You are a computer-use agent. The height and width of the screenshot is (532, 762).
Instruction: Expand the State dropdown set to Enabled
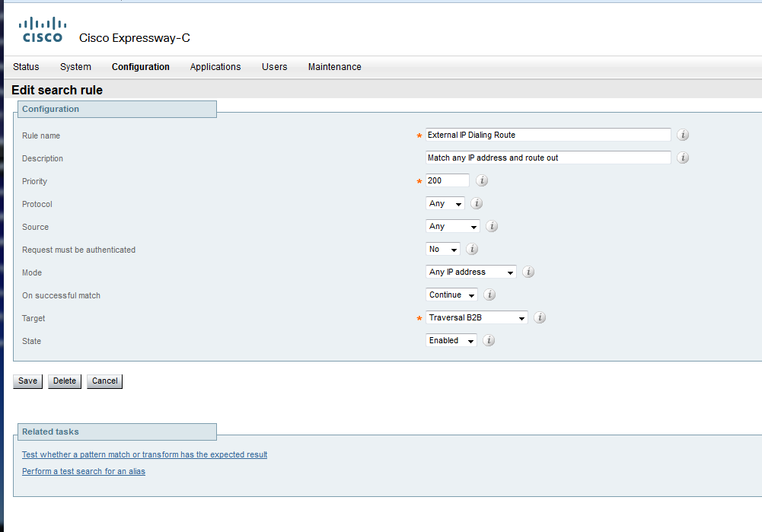coord(451,341)
